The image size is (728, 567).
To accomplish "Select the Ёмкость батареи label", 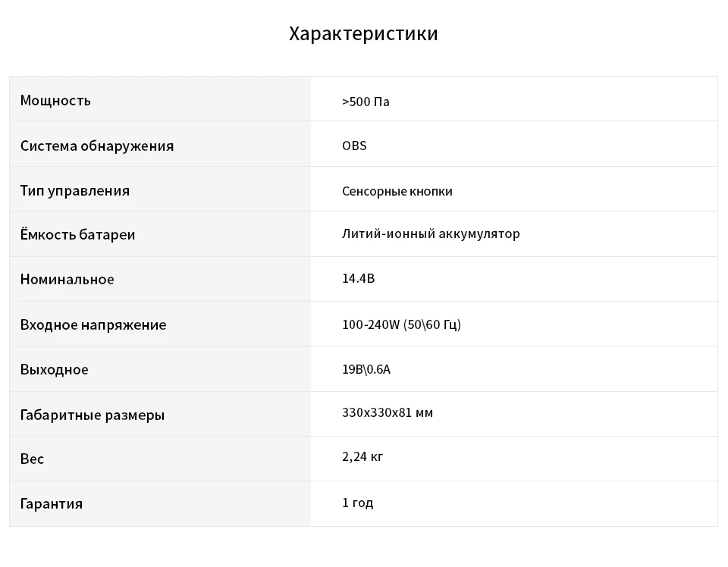I will (x=77, y=234).
